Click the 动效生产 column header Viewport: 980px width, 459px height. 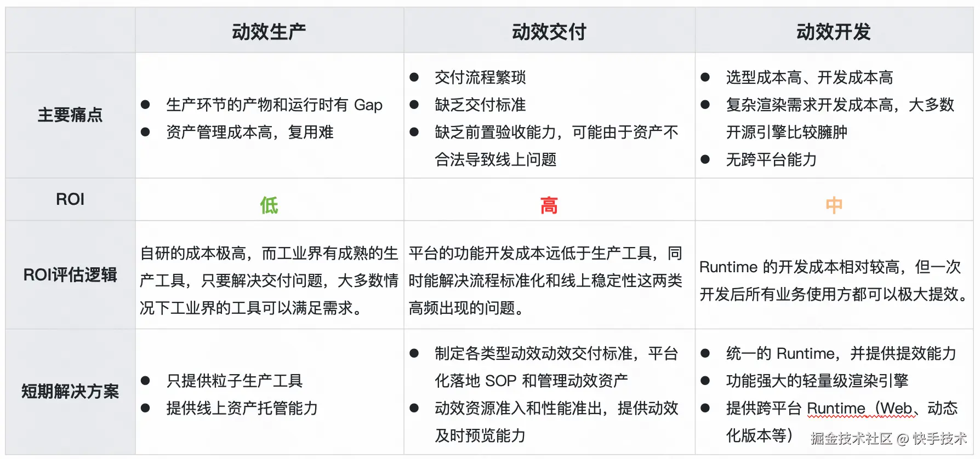click(x=269, y=32)
